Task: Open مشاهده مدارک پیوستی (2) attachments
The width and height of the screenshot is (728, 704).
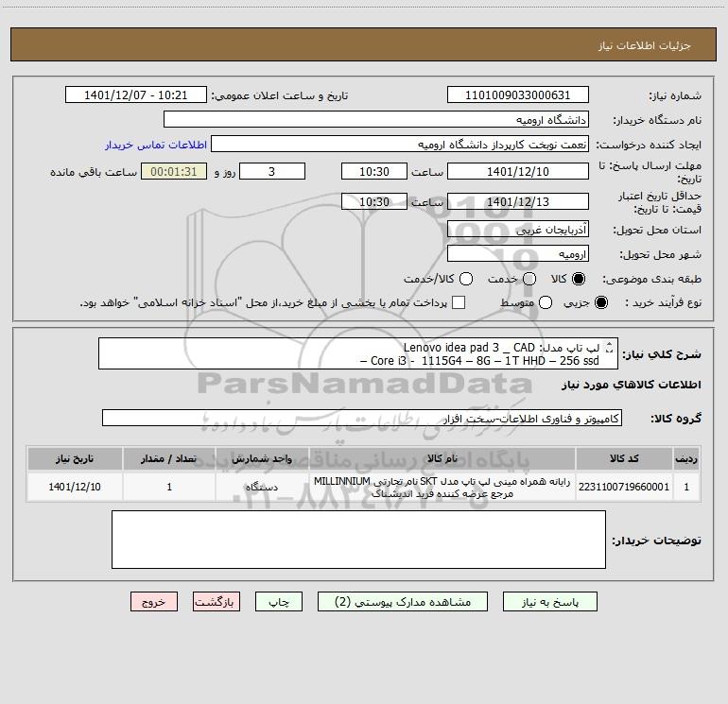Action: [403, 601]
